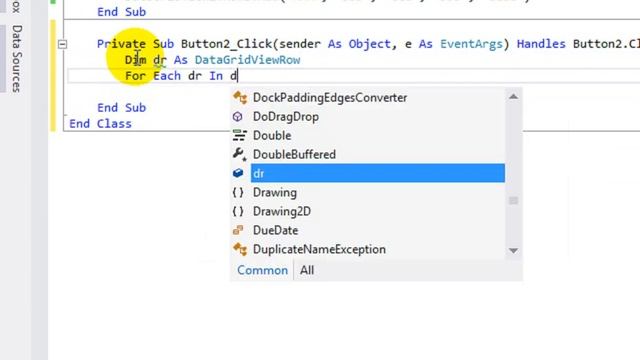This screenshot has height=360, width=640.
Task: Choose DoDragDrop in the completion list
Action: pyautogui.click(x=286, y=117)
